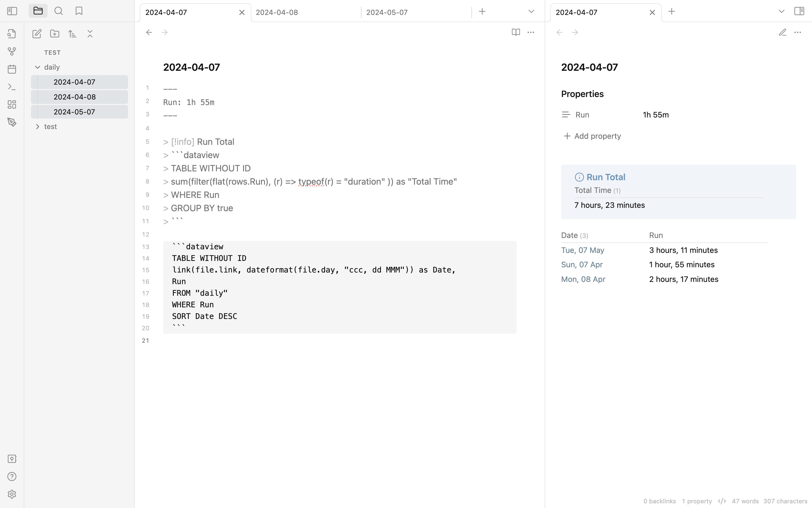Open the canvas ribbon icon
Image resolution: width=812 pixels, height=508 pixels.
pos(12,104)
